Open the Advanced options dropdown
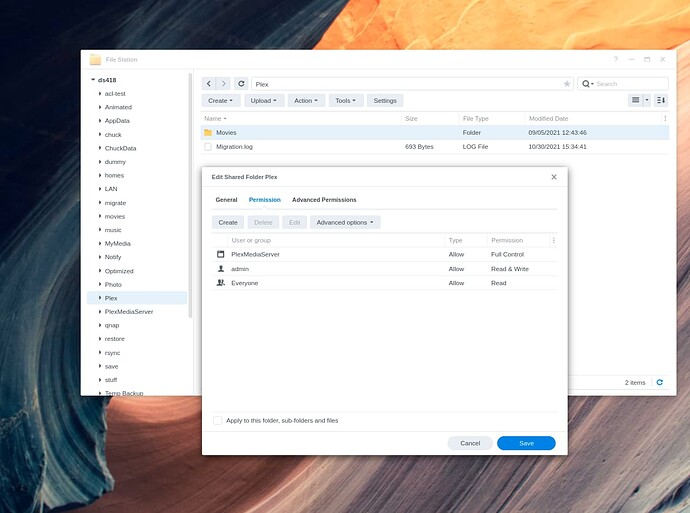The width and height of the screenshot is (690, 513). 345,223
